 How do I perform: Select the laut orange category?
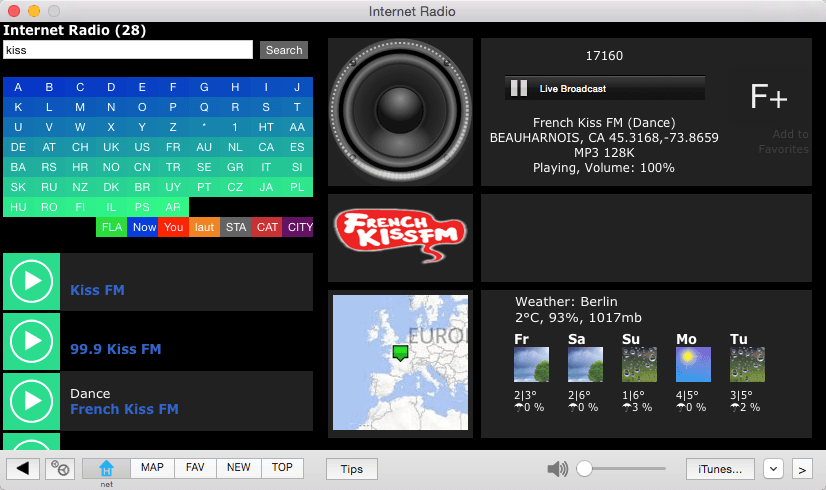pyautogui.click(x=204, y=227)
